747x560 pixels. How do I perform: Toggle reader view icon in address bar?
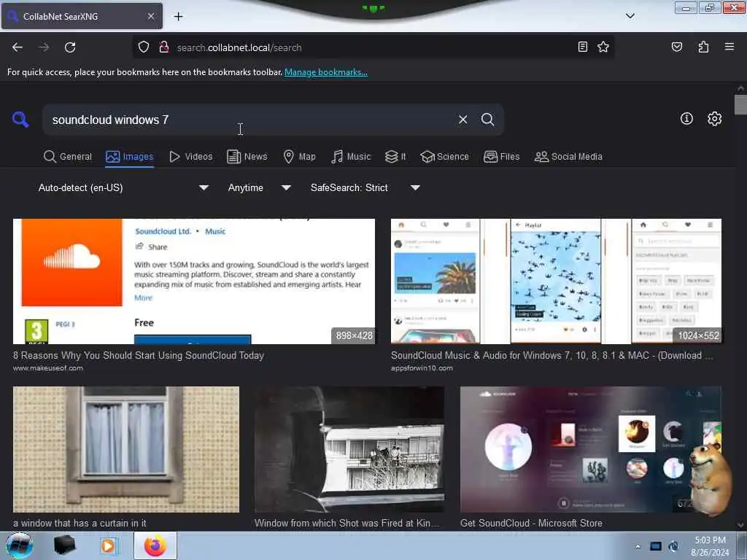(582, 47)
